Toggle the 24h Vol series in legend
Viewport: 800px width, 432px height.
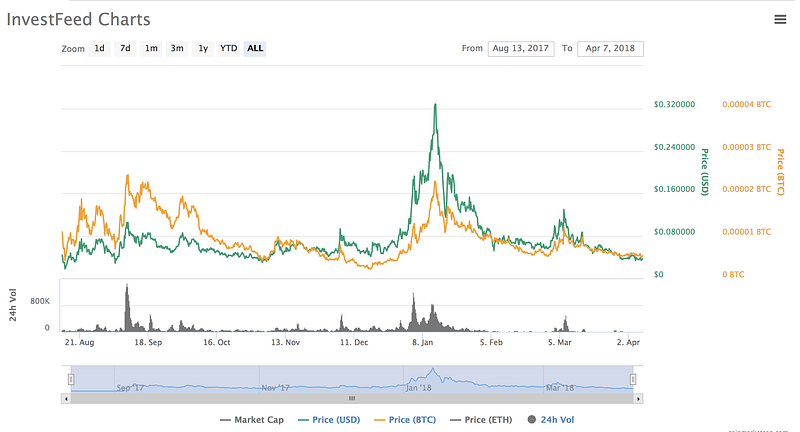pyautogui.click(x=551, y=420)
